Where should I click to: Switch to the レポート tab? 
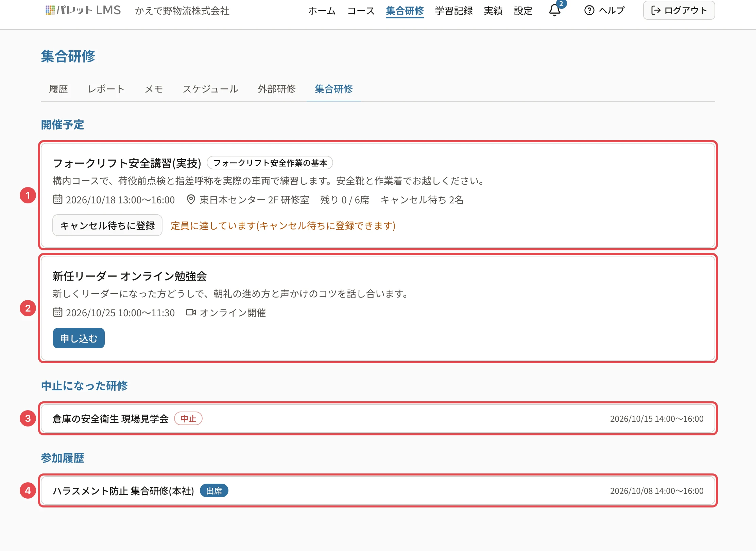(x=106, y=89)
